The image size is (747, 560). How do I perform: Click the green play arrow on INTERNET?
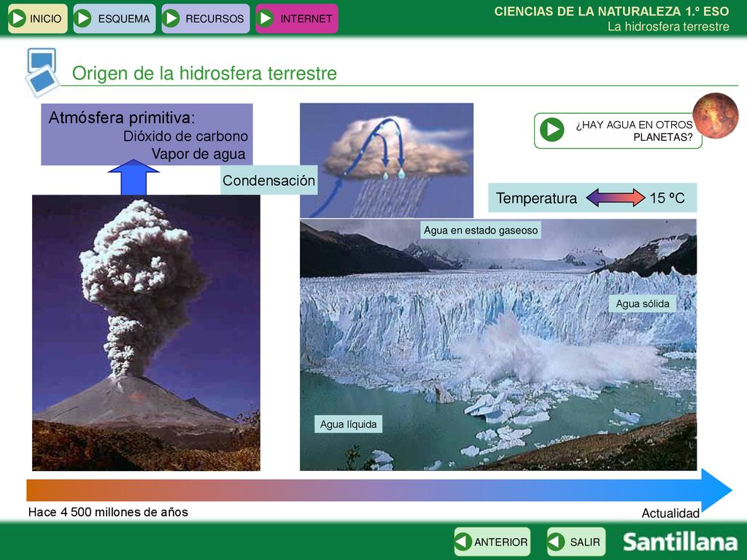click(x=265, y=18)
